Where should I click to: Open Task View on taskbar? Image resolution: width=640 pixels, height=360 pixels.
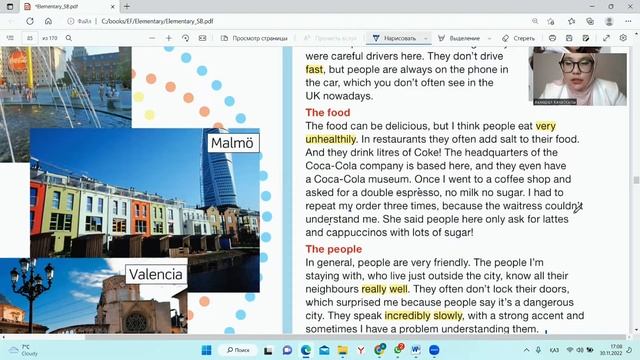pos(268,350)
